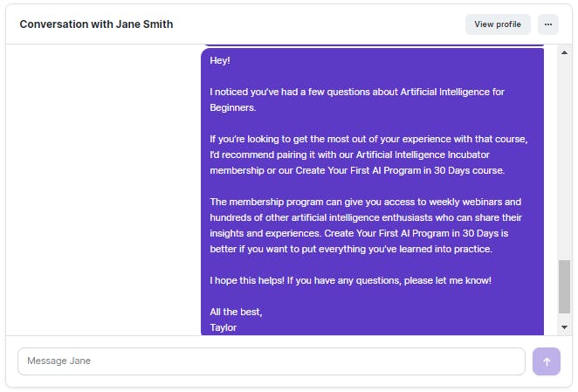Focus the Message Jane text field
This screenshot has height=392, width=578.
click(x=272, y=361)
